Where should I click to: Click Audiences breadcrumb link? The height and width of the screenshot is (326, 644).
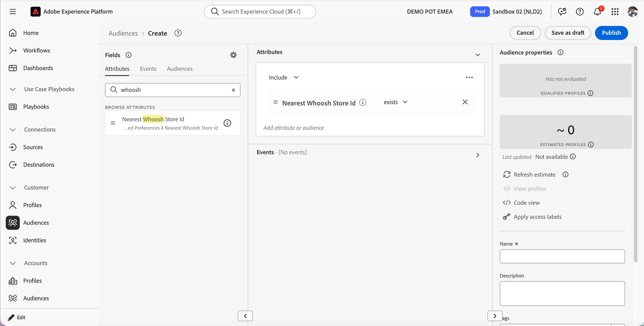point(123,33)
